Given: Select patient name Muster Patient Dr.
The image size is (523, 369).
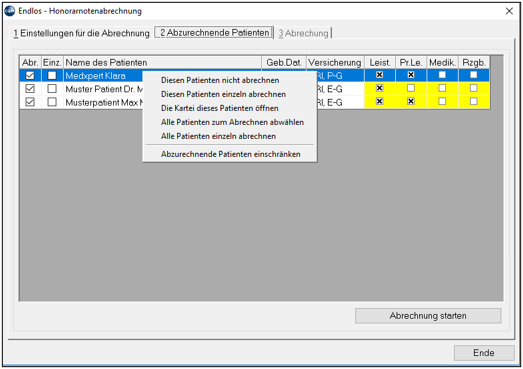Looking at the screenshot, I should [x=104, y=89].
